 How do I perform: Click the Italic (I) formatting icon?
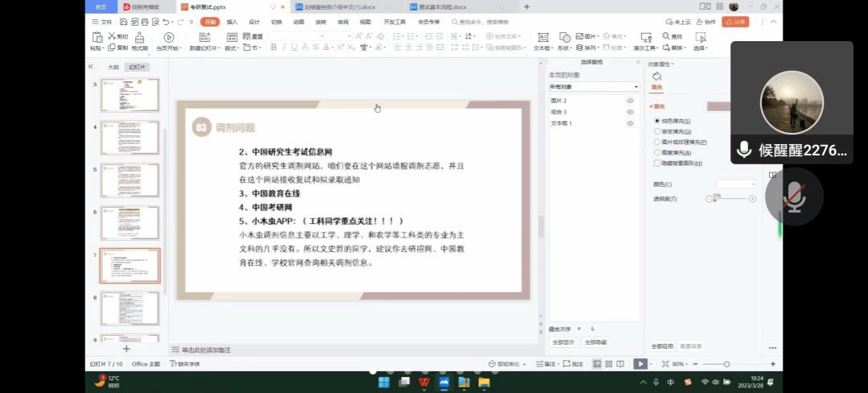tap(284, 48)
